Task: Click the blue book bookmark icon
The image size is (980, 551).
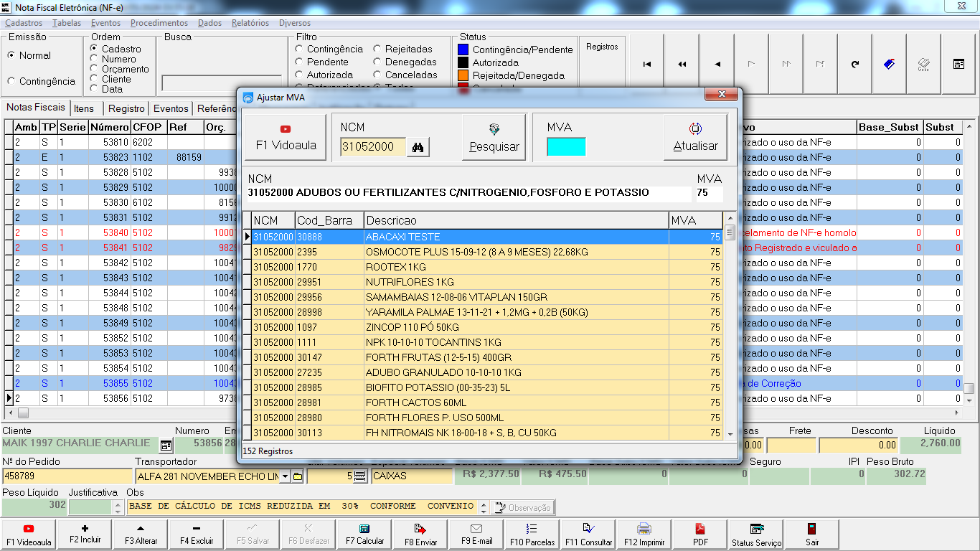Action: tap(890, 64)
